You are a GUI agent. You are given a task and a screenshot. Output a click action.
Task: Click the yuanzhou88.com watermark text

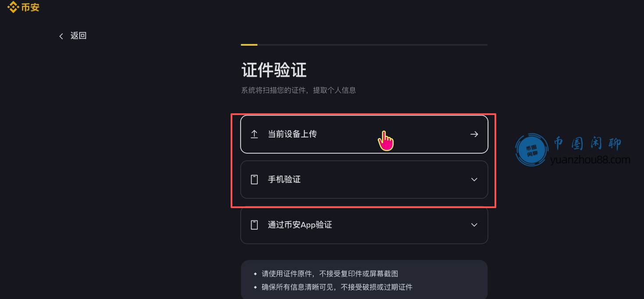pyautogui.click(x=590, y=160)
